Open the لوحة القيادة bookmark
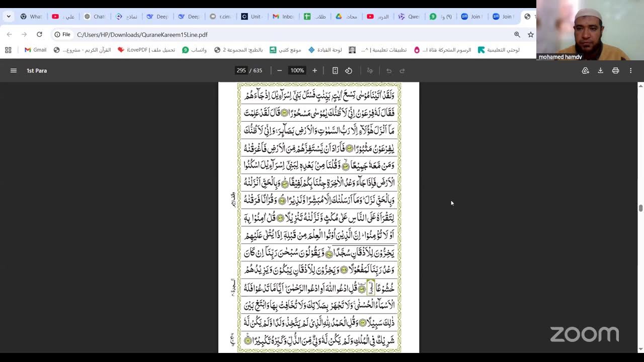Image resolution: width=644 pixels, height=362 pixels. tap(325, 50)
